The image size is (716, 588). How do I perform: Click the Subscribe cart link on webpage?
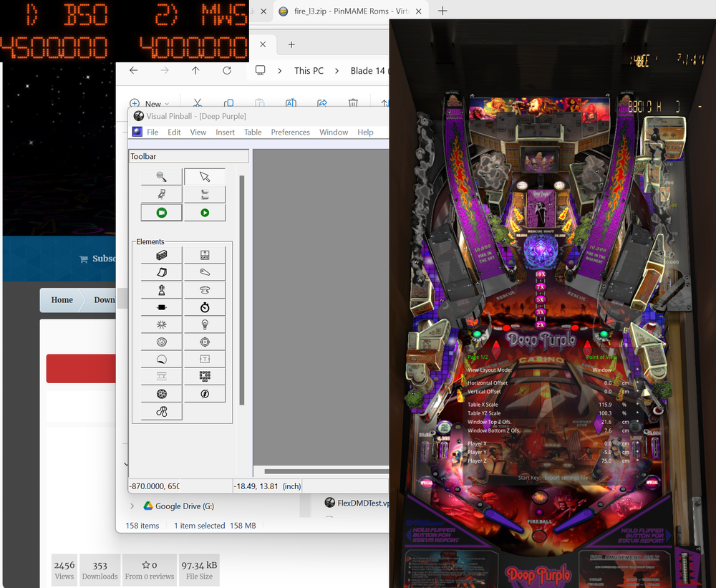[97, 259]
